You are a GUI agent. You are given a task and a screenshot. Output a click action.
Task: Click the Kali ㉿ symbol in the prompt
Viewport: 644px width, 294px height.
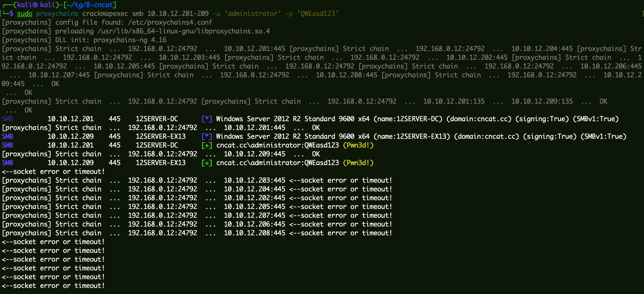point(35,5)
